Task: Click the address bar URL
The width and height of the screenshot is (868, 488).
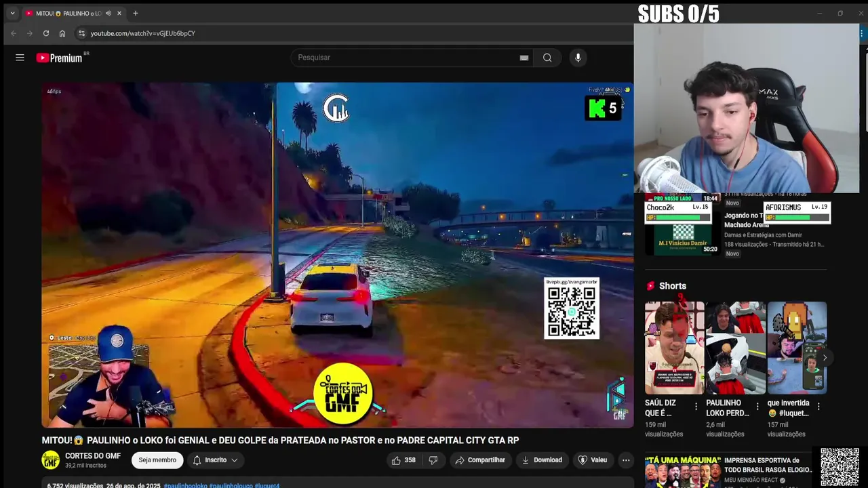Action: [x=142, y=33]
